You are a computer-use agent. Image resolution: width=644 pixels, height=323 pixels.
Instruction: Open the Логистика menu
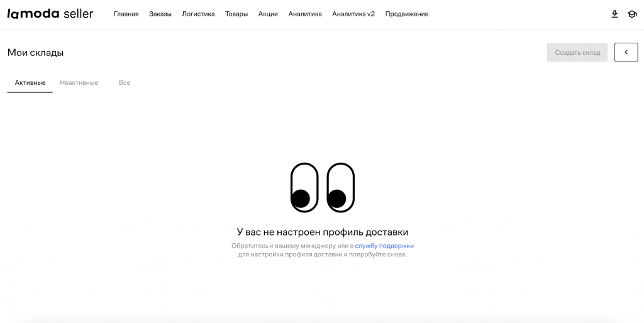point(198,14)
